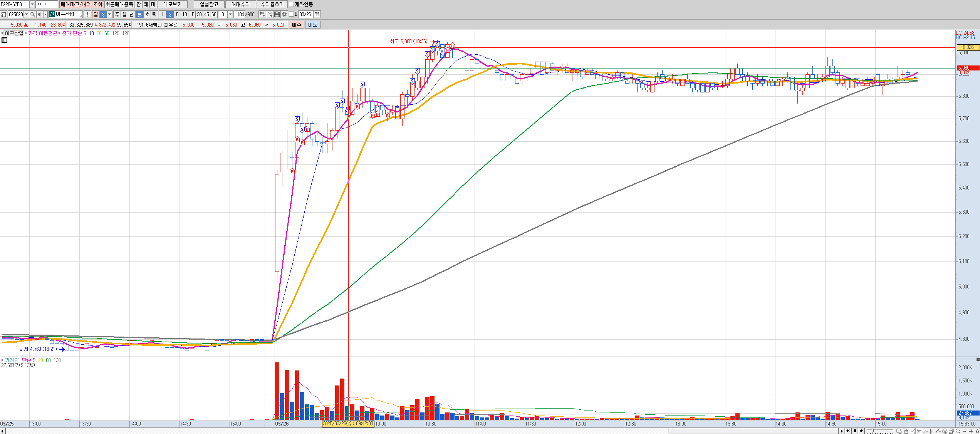
Task: Click the magnifier zoom icon at bottom right
Action: pyautogui.click(x=958, y=431)
